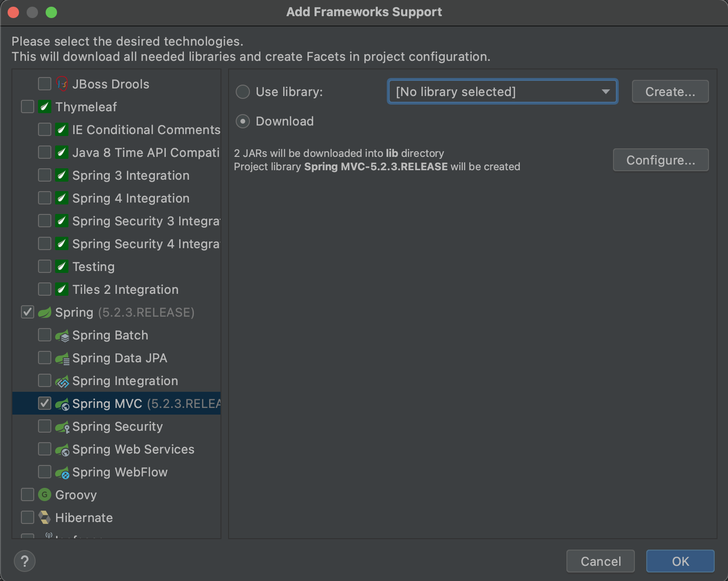The height and width of the screenshot is (581, 728).
Task: Check the Hibernate checkbox
Action: (x=28, y=518)
